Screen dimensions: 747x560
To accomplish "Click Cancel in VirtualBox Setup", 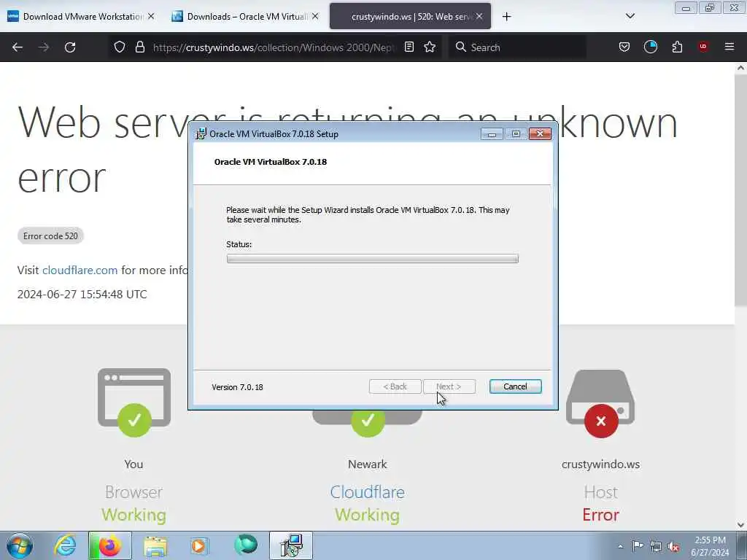I will tap(515, 386).
